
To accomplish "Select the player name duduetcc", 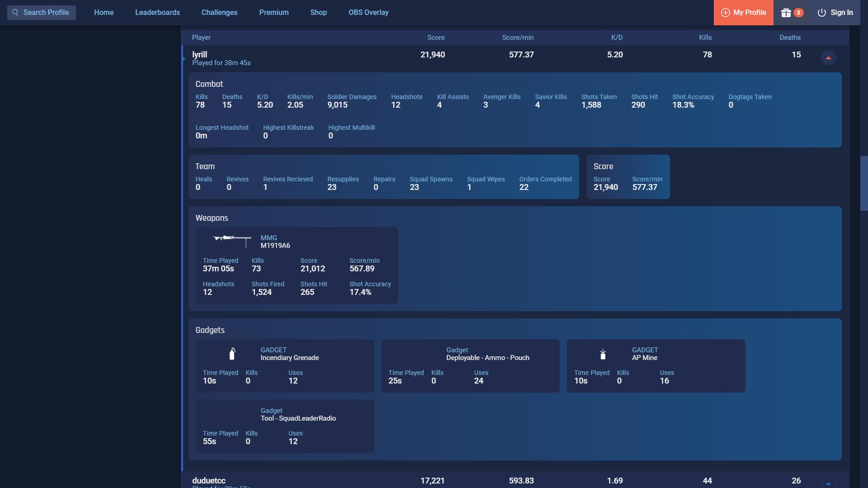I will pyautogui.click(x=209, y=481).
